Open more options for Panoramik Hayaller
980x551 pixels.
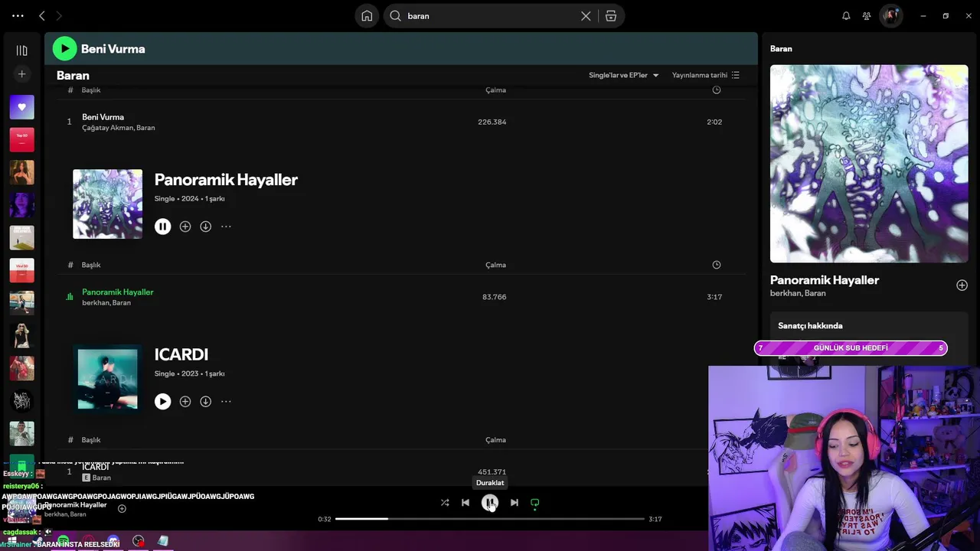(x=226, y=227)
